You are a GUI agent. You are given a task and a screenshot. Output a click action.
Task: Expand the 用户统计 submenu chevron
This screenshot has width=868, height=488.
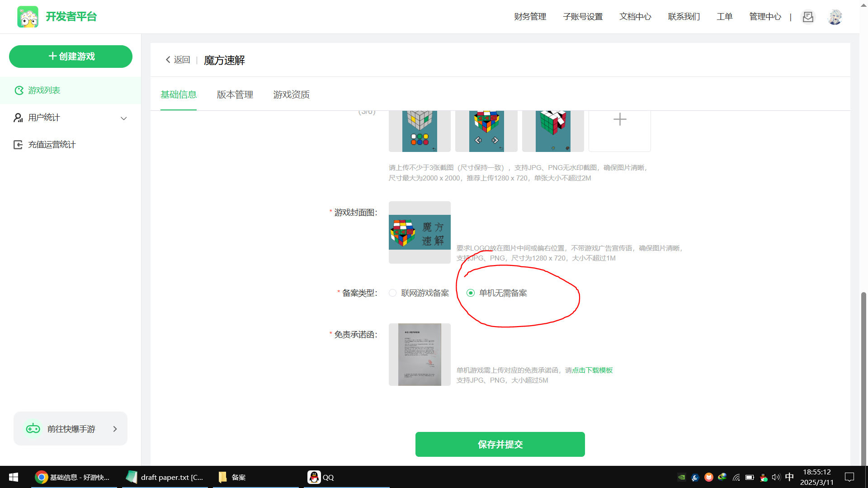tap(123, 118)
